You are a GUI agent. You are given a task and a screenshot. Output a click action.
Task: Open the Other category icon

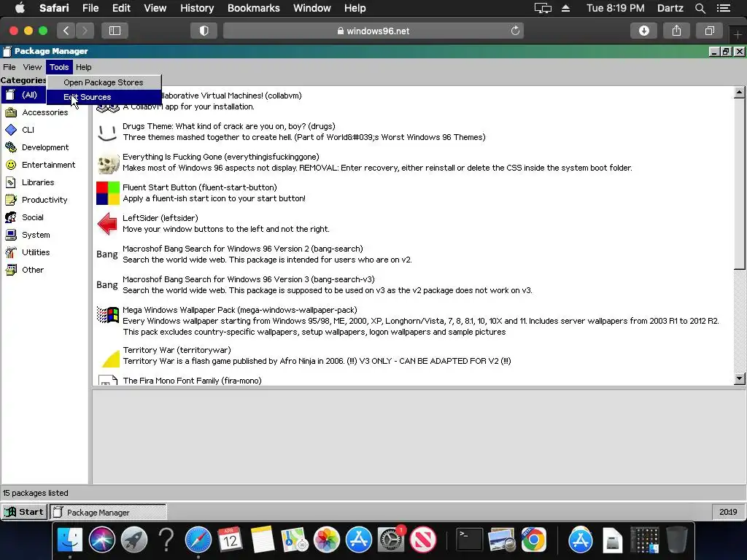pyautogui.click(x=10, y=270)
